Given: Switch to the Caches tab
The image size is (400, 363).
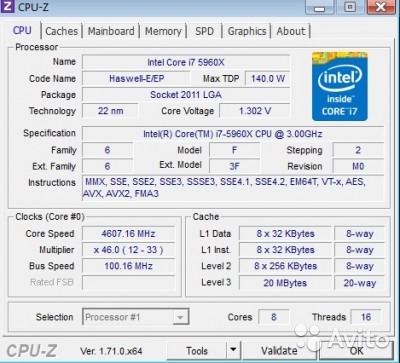Looking at the screenshot, I should click(x=62, y=31).
